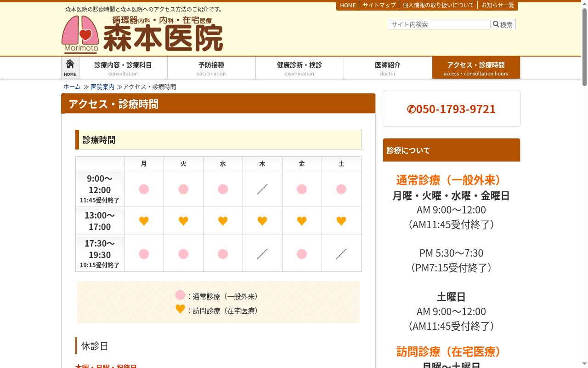The height and width of the screenshot is (368, 588).
Task: Click the search magnifier button
Action: tap(503, 24)
